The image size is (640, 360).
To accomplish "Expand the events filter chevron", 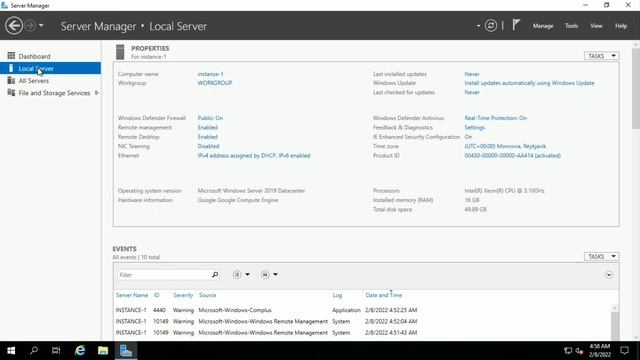I will [609, 275].
